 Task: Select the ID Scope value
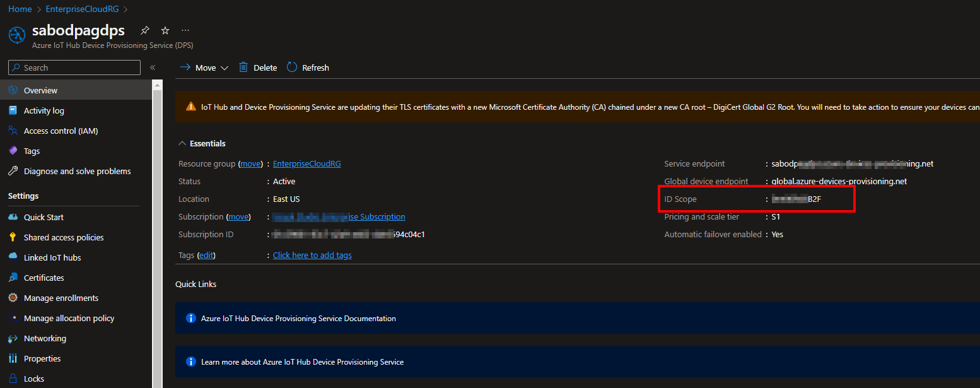(x=796, y=199)
